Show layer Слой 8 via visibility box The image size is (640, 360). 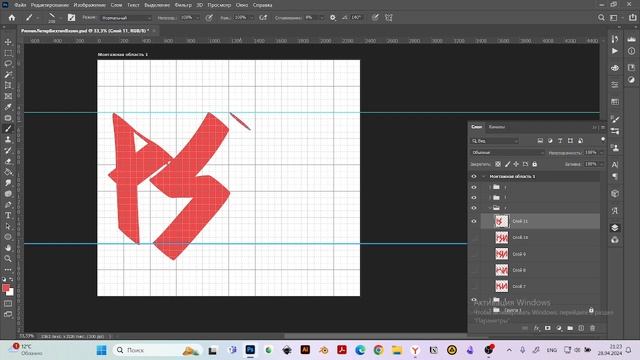pos(474,270)
